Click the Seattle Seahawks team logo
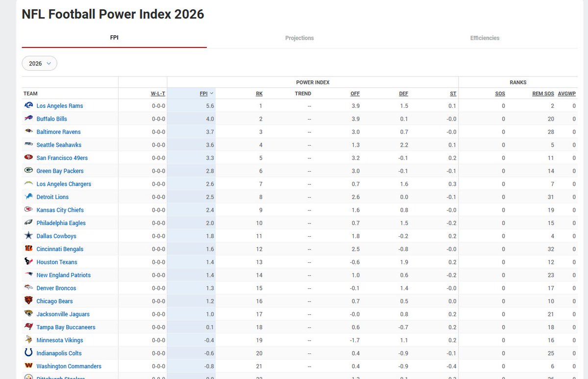 coord(28,145)
